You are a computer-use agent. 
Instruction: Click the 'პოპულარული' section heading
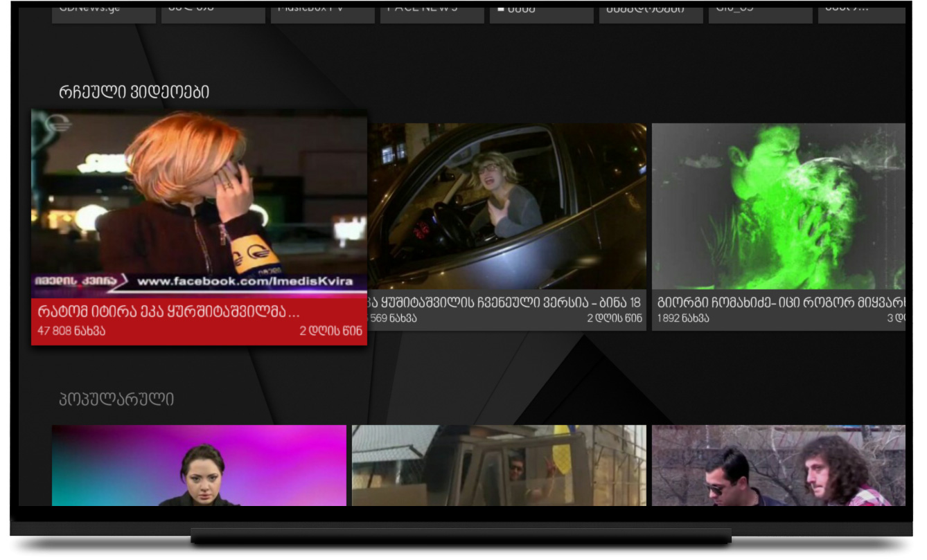116,399
